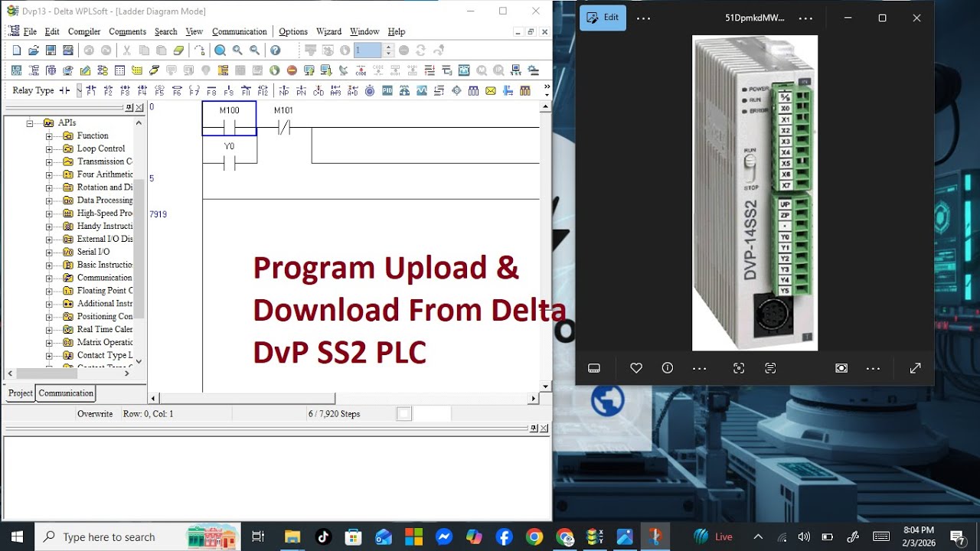
Task: Expand the Data Processing tree node
Action: 49,201
